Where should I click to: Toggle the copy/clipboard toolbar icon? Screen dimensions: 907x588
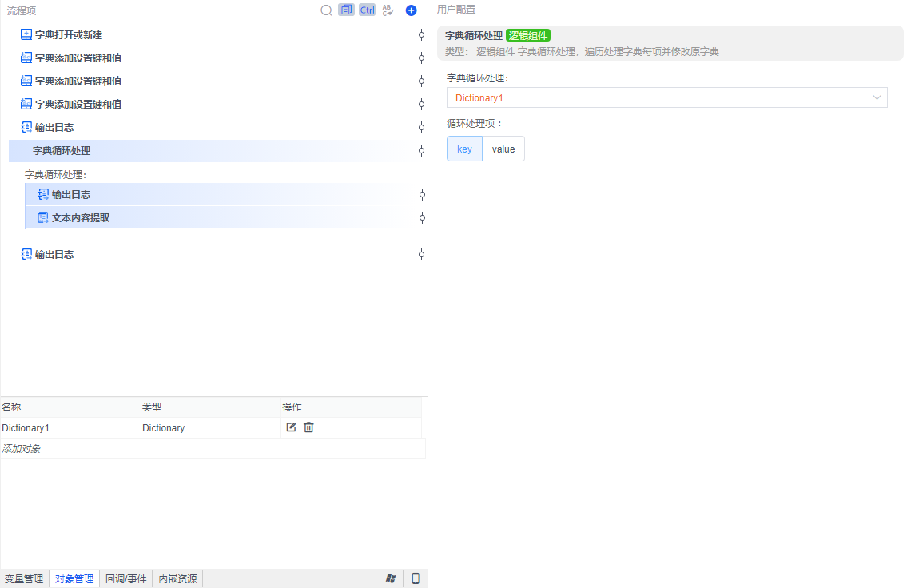pyautogui.click(x=347, y=10)
